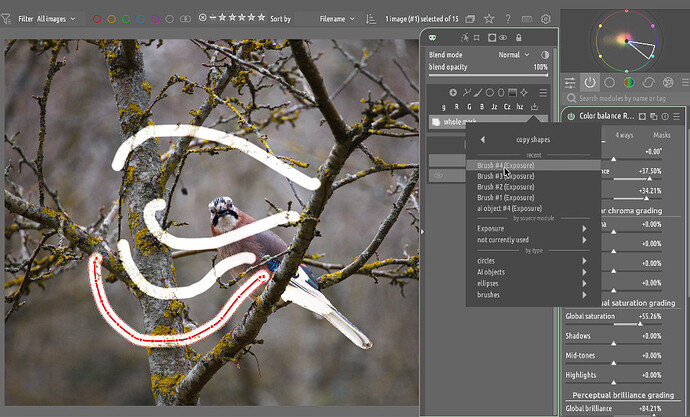Click the back arrow in copy shapes menu

[x=483, y=139]
